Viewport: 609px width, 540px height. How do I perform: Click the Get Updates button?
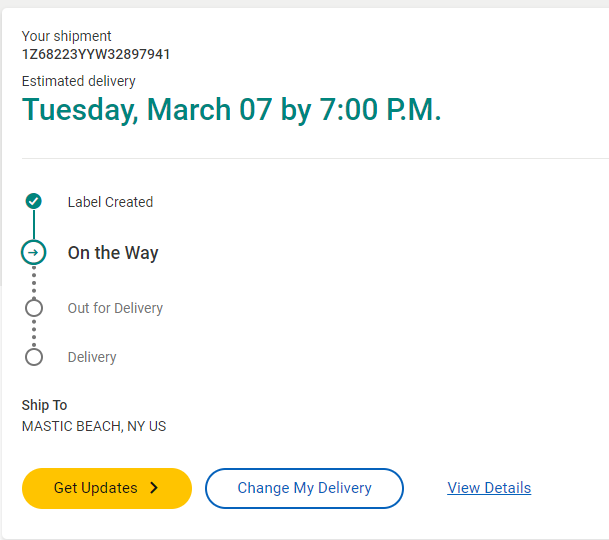pos(106,488)
